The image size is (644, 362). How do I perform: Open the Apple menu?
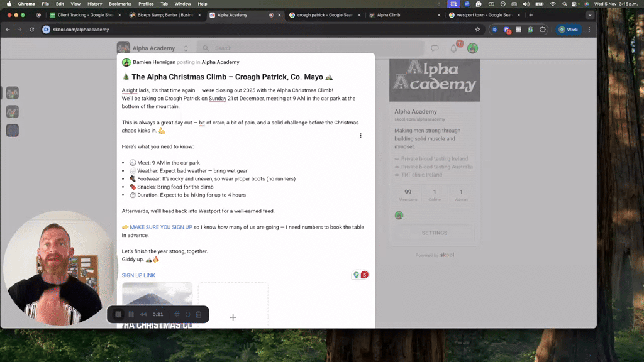click(x=9, y=4)
